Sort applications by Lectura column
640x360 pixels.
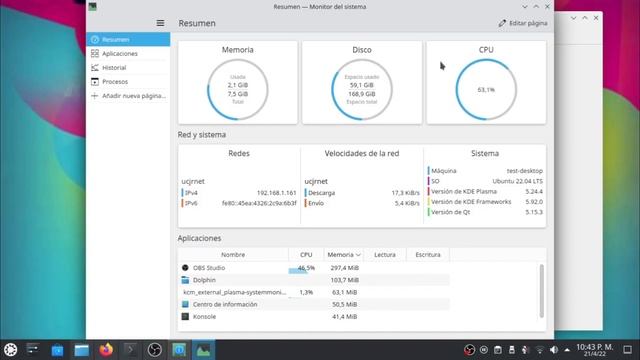point(385,255)
